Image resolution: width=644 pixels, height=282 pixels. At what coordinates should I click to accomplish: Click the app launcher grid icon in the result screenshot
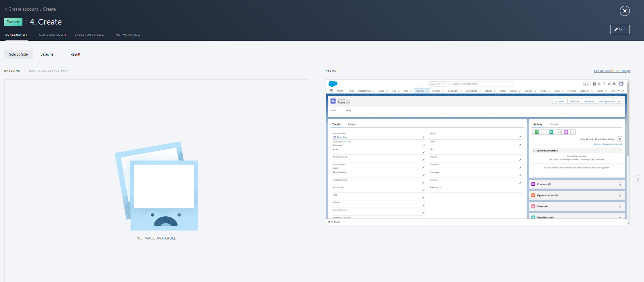[x=331, y=91]
